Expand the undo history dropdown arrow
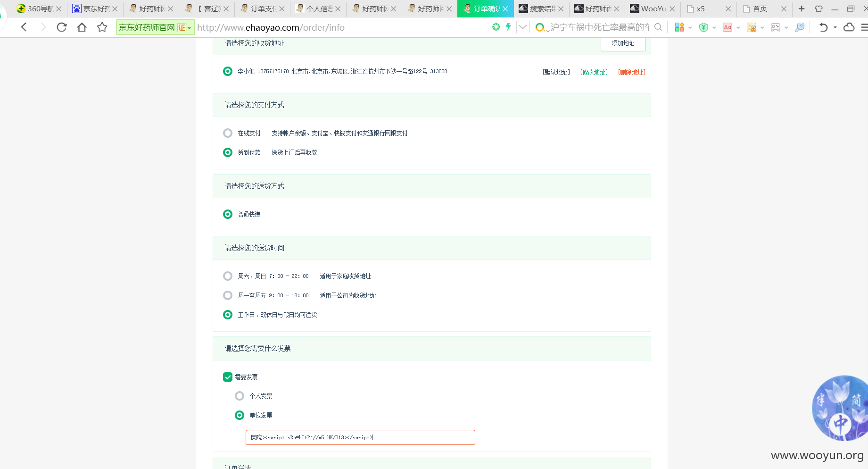 coord(835,27)
